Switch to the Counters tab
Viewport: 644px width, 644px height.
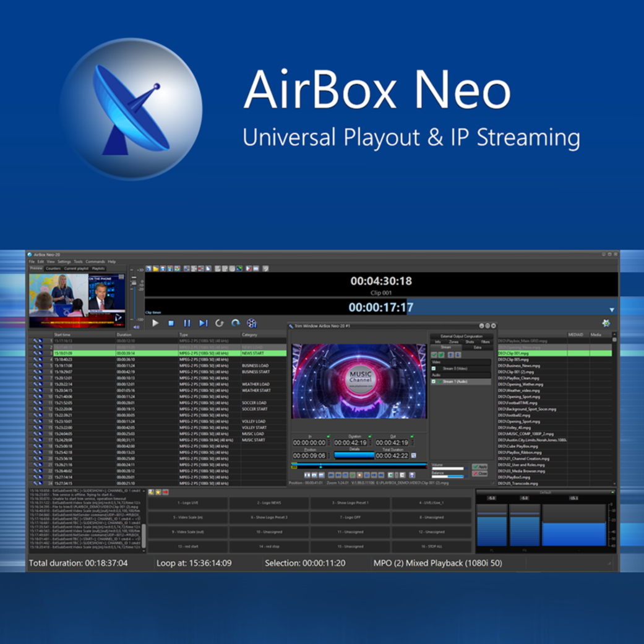[x=53, y=268]
